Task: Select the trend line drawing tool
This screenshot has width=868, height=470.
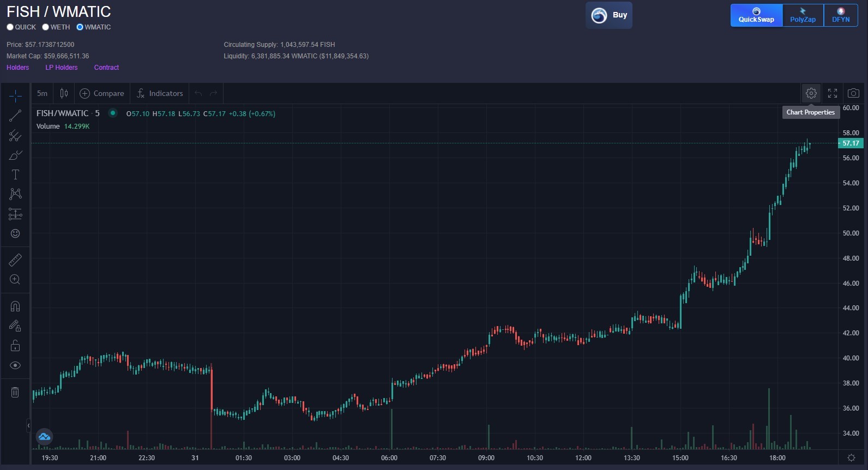Action: (x=15, y=116)
